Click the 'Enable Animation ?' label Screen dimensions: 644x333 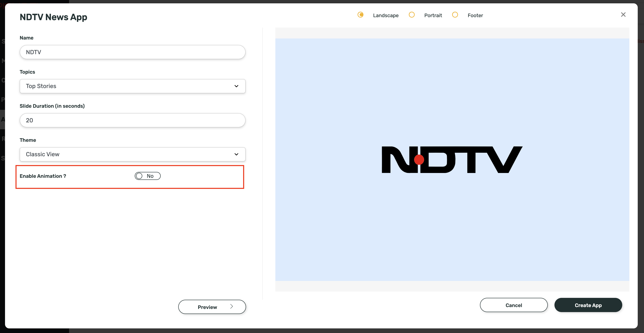click(43, 176)
